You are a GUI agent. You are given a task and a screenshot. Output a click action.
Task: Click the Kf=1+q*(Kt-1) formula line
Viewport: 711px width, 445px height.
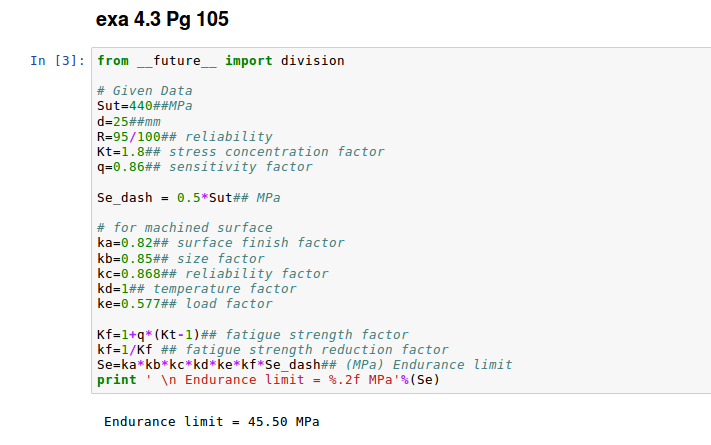252,334
